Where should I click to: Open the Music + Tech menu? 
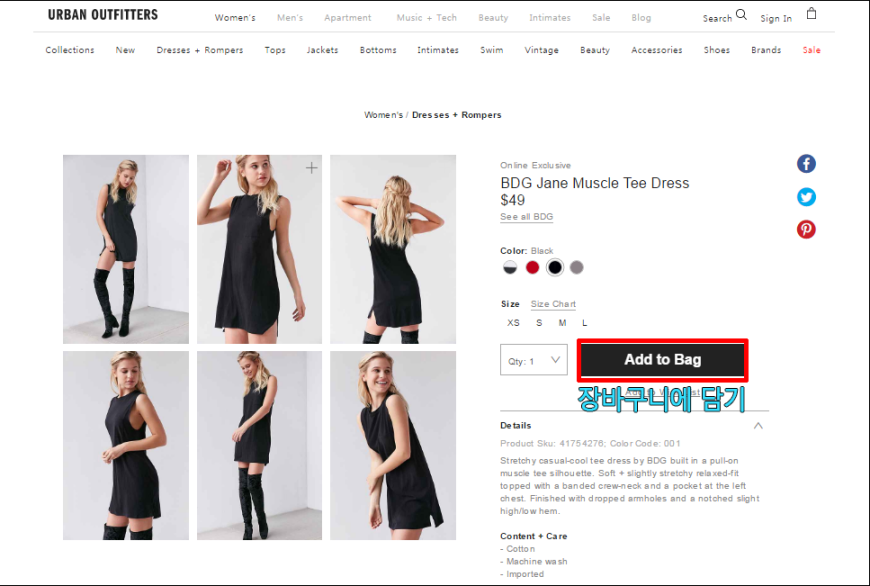(427, 18)
